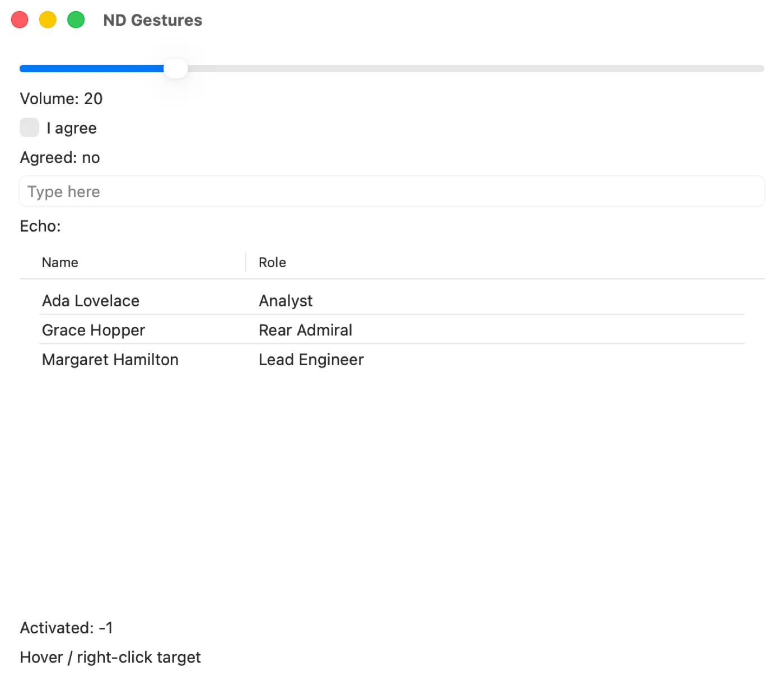Click the Rear Admiral role cell
784x686 pixels.
(305, 330)
